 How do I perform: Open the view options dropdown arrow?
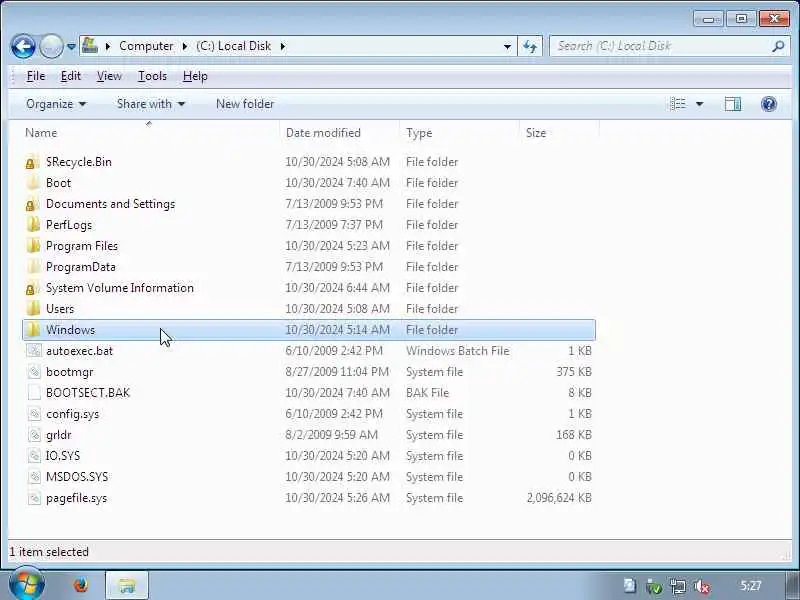point(699,104)
